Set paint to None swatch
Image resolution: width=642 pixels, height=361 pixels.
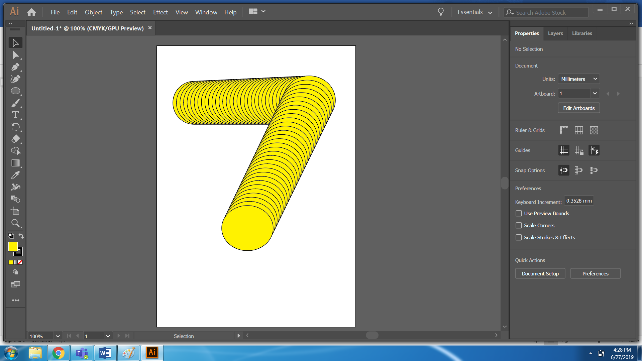[x=20, y=262]
